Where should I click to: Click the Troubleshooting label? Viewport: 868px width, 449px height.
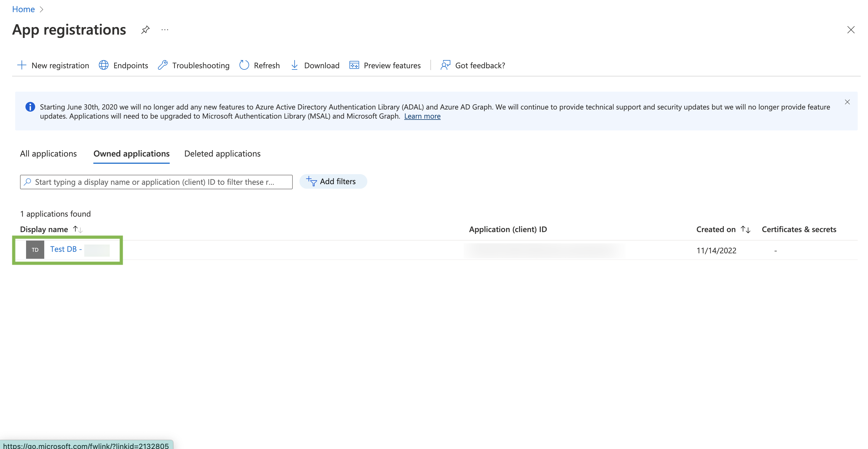click(201, 66)
